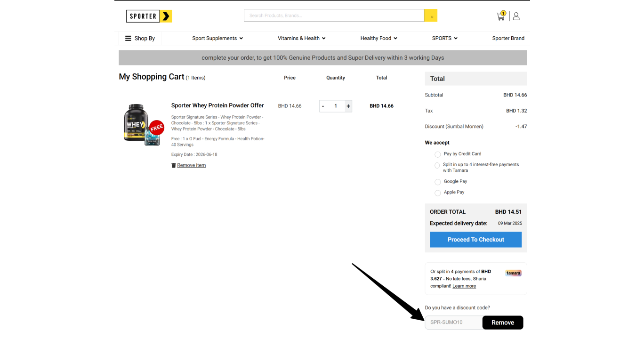644x339 pixels.
Task: Focus the product search field
Action: [x=334, y=16]
